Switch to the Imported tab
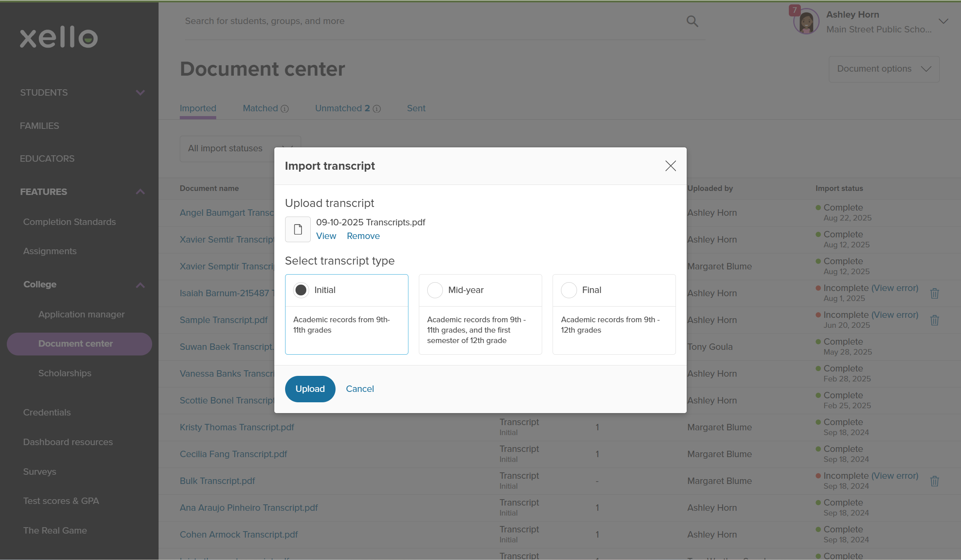Viewport: 961px width, 560px height. point(198,108)
